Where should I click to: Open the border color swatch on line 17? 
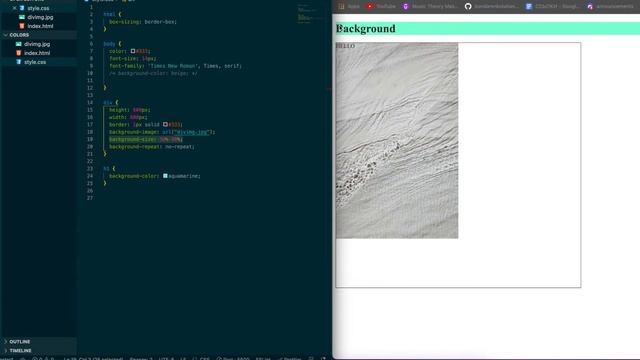165,124
